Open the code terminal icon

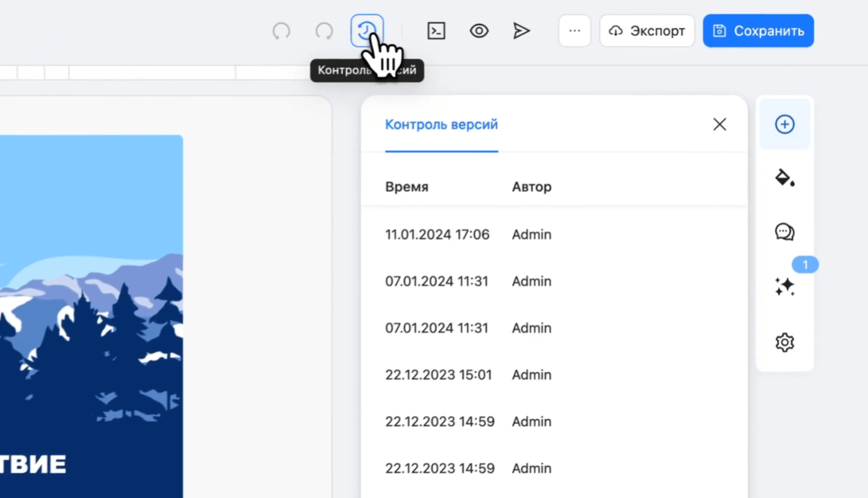point(436,31)
